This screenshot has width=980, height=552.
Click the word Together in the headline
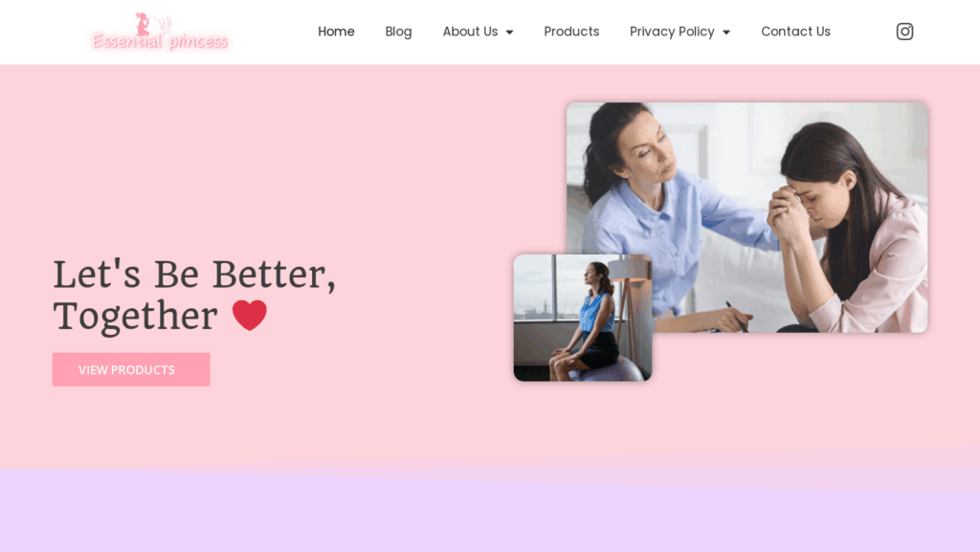(x=135, y=317)
